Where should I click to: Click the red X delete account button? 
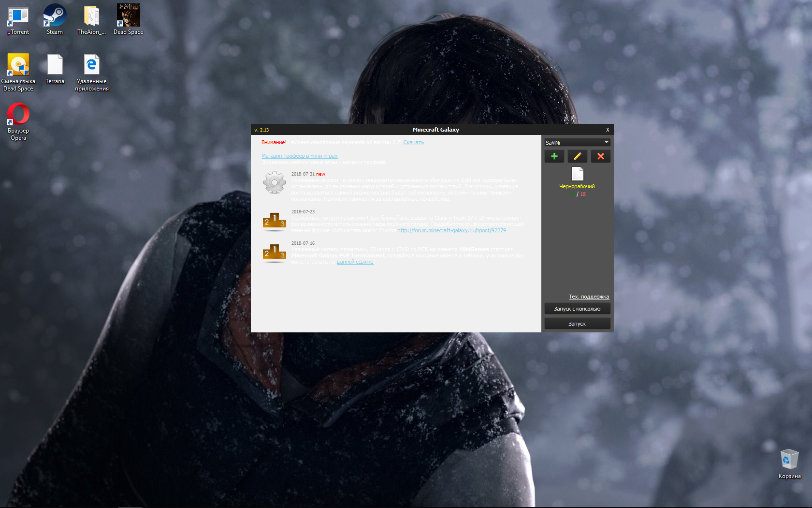click(600, 156)
